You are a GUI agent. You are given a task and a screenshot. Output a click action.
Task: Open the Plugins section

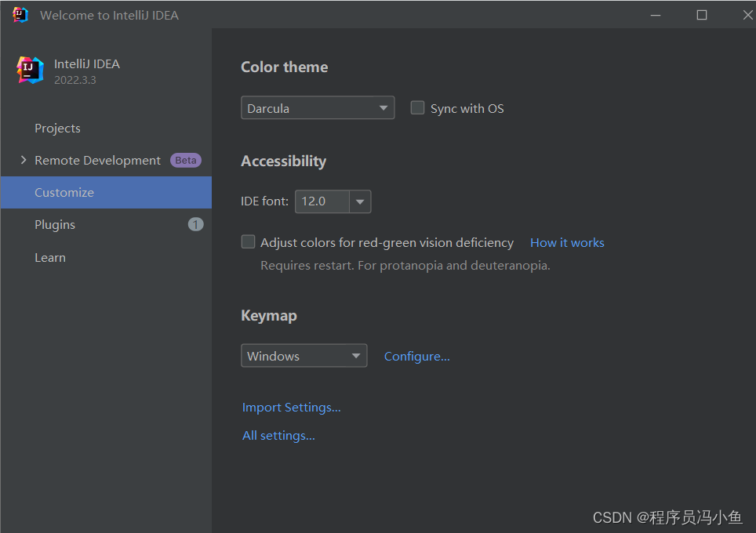[55, 225]
